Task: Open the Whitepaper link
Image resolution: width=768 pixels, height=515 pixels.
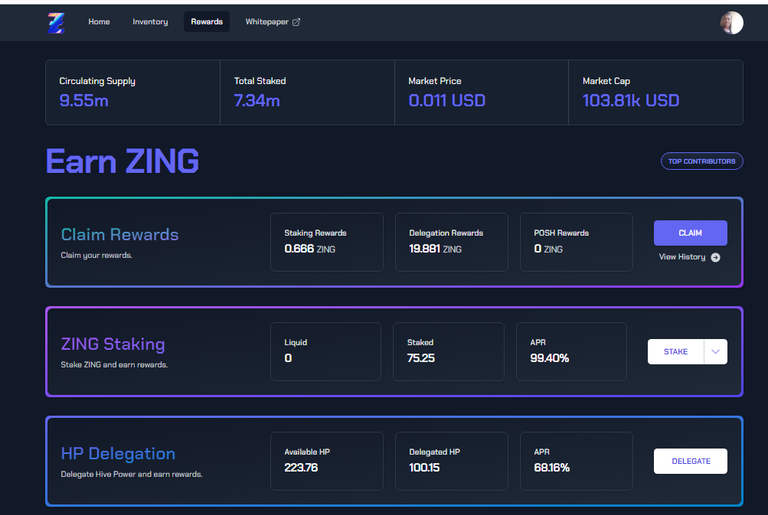Action: pyautogui.click(x=273, y=22)
